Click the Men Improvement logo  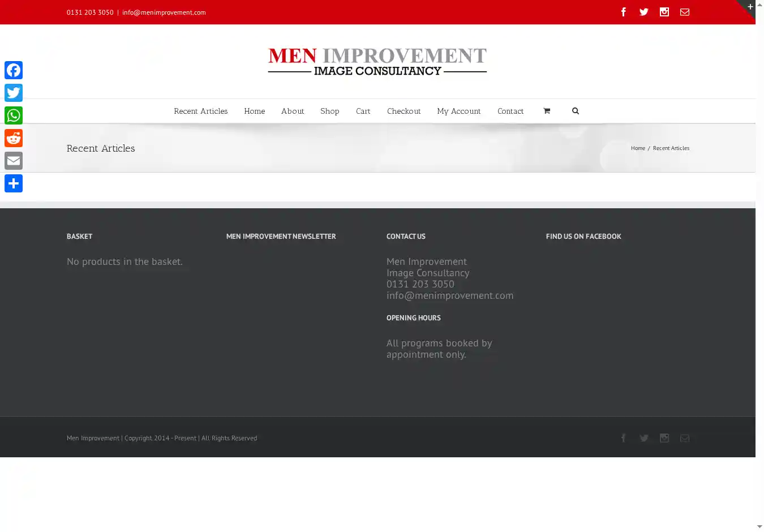pyautogui.click(x=377, y=62)
